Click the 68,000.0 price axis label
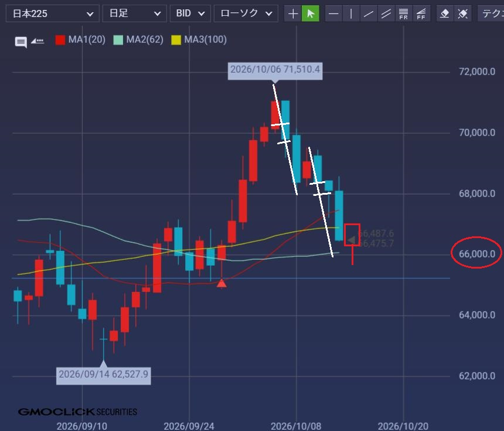 click(x=477, y=194)
